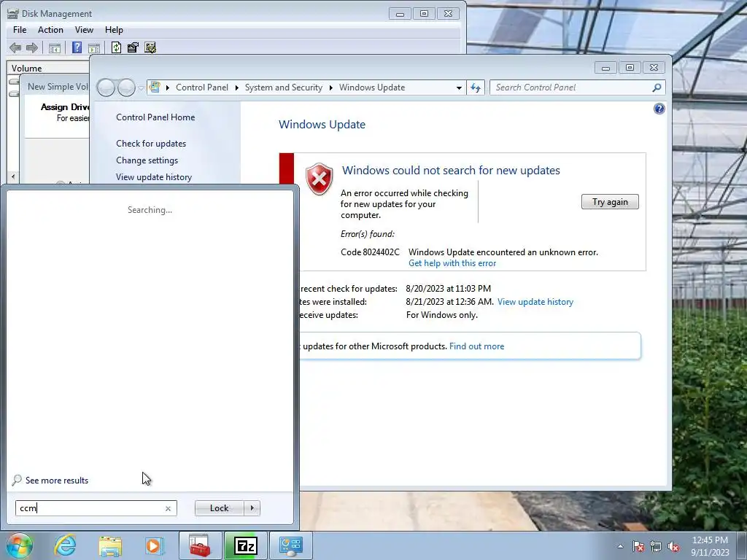The width and height of the screenshot is (747, 560).
Task: Click the Volume column header in Disk Management
Action: pos(48,68)
